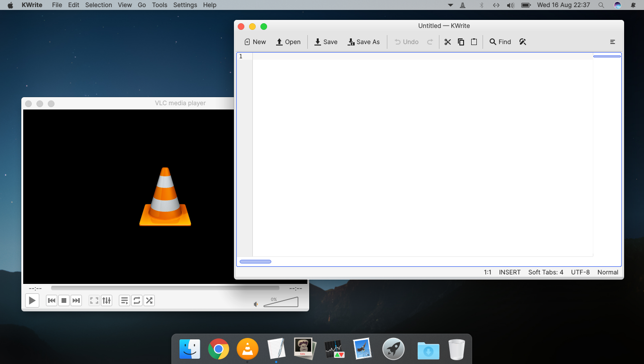This screenshot has height=364, width=644.
Task: Open the Apple menu
Action: click(x=10, y=5)
